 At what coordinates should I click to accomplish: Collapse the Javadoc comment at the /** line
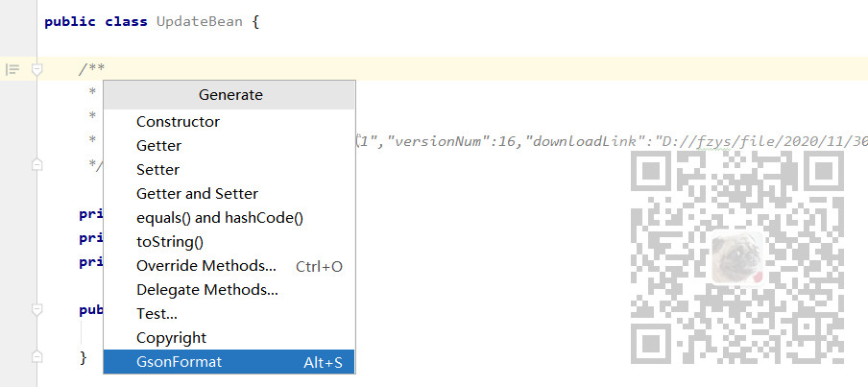(x=37, y=69)
